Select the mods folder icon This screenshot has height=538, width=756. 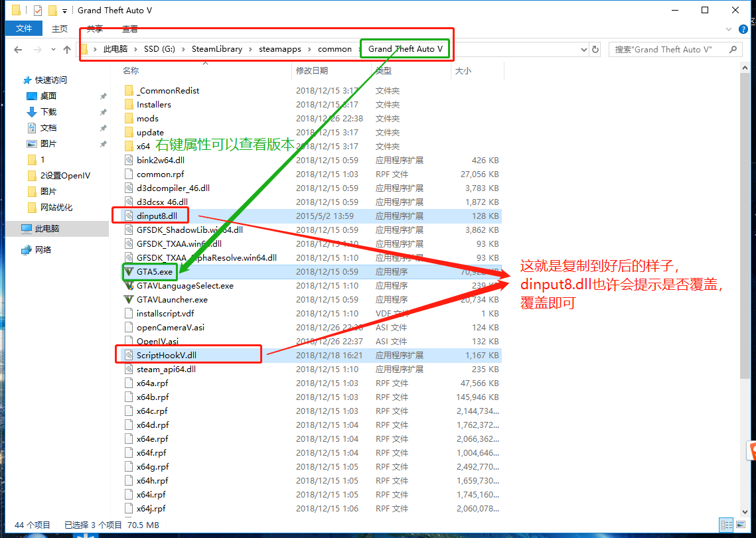[128, 119]
